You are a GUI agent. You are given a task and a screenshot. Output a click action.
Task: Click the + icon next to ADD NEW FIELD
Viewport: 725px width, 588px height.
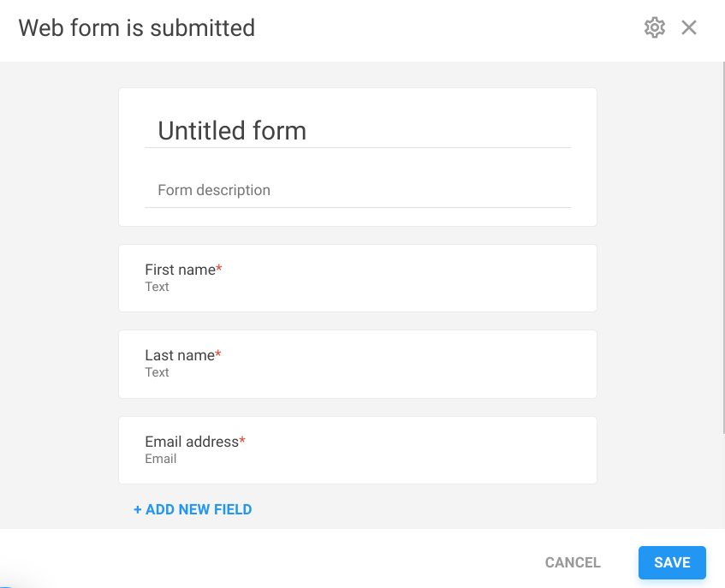tap(137, 509)
